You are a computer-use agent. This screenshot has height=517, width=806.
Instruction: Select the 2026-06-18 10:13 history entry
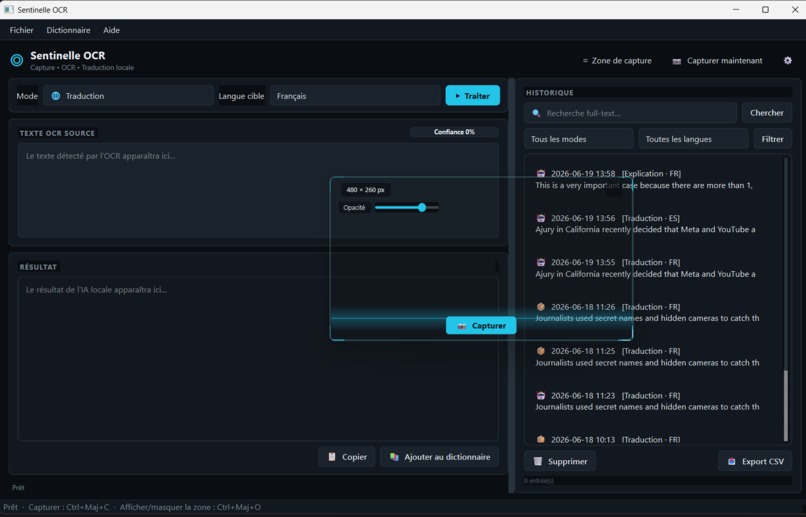pos(654,439)
